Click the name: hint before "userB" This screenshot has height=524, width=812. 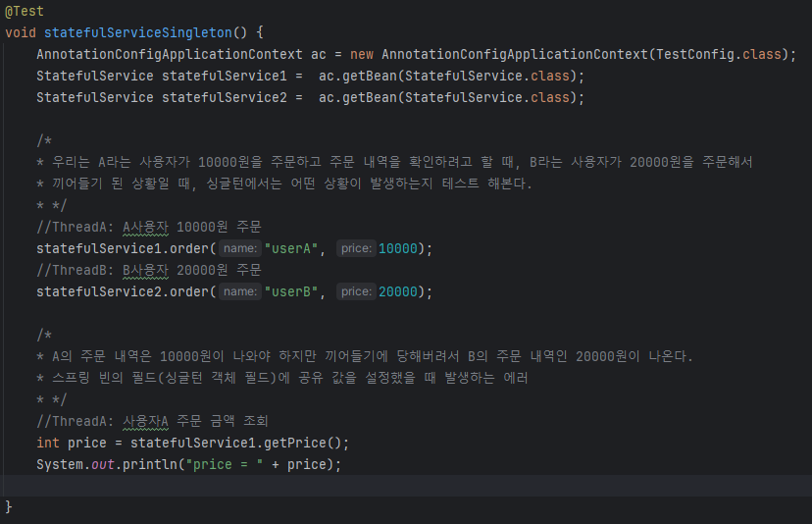[x=240, y=291]
